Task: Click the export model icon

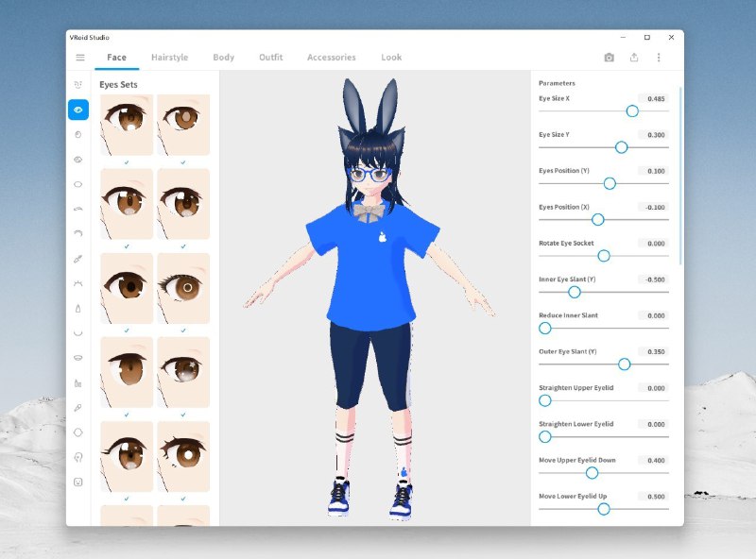Action: 634,57
